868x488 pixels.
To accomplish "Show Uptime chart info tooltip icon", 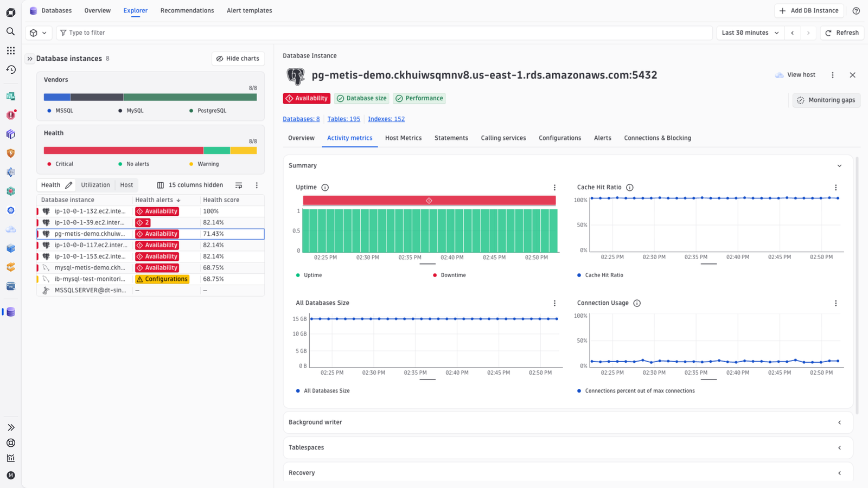I will click(x=325, y=188).
